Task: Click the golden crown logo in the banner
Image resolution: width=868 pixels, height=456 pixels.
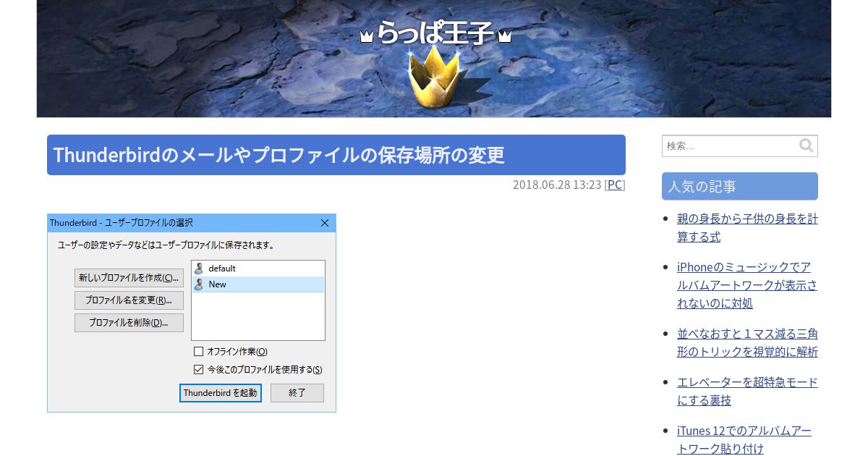Action: (x=434, y=77)
